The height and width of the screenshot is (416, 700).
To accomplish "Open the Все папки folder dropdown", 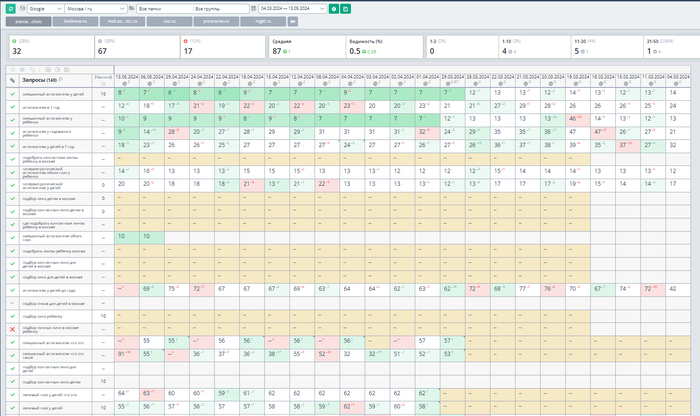I will (x=164, y=8).
